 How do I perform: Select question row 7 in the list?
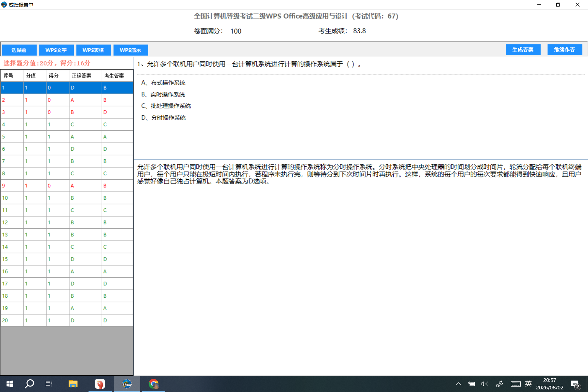click(x=67, y=161)
